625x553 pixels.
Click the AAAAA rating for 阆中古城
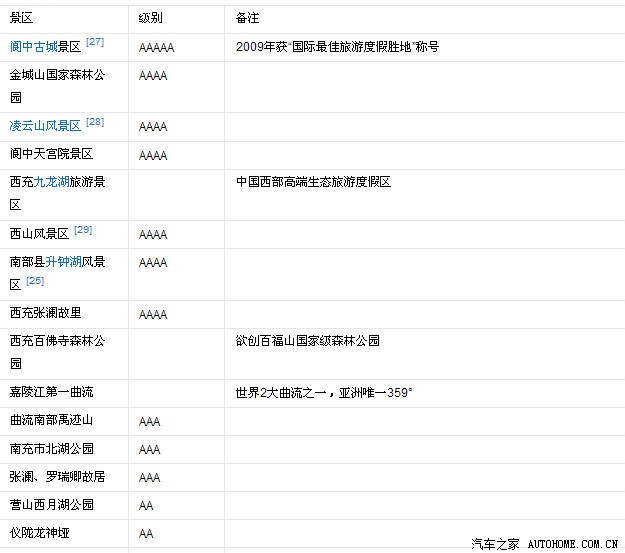[156, 47]
